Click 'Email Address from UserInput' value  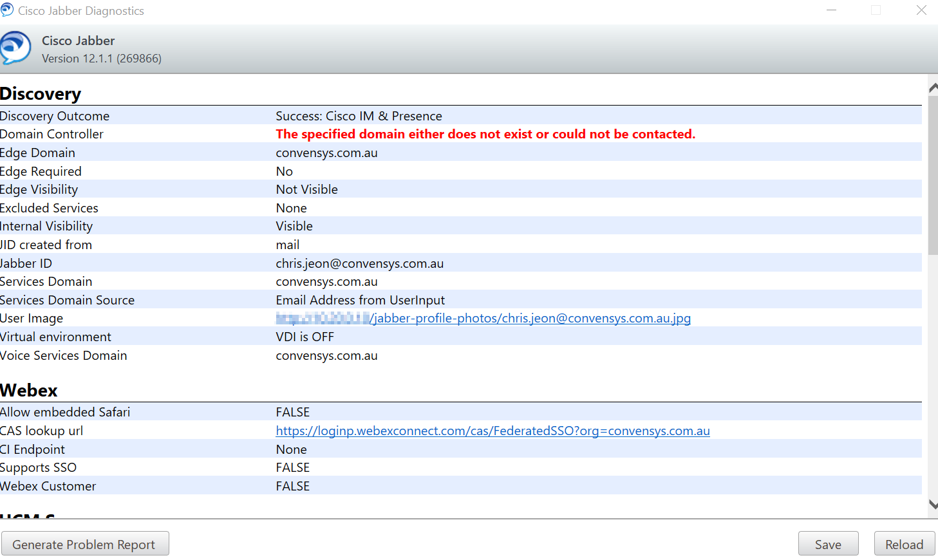point(360,300)
